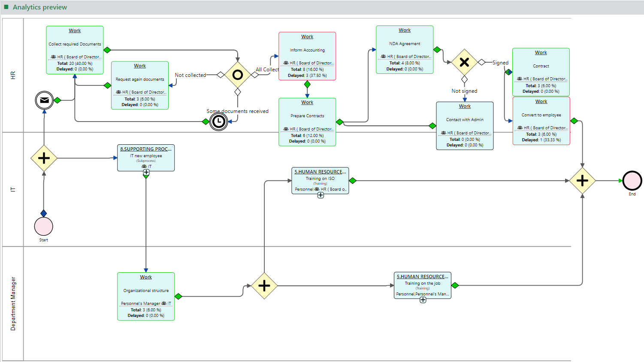Click the blue diamond marker above Start
This screenshot has height=362, width=644.
coord(44,213)
